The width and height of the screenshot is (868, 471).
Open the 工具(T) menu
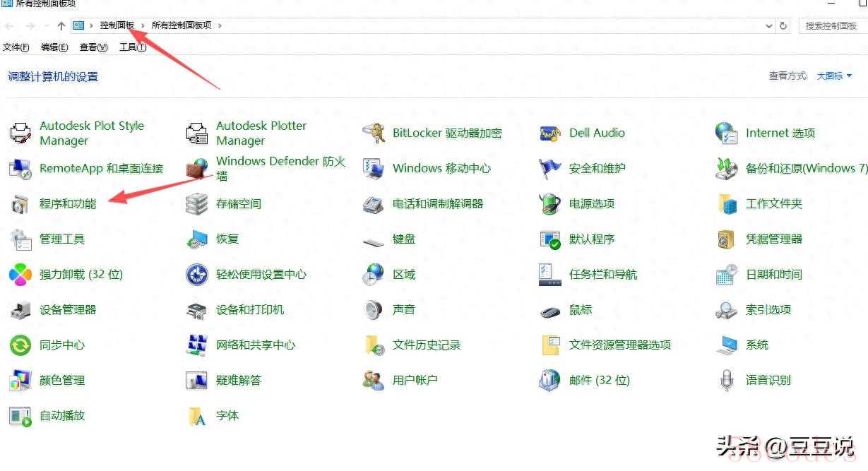pyautogui.click(x=133, y=47)
